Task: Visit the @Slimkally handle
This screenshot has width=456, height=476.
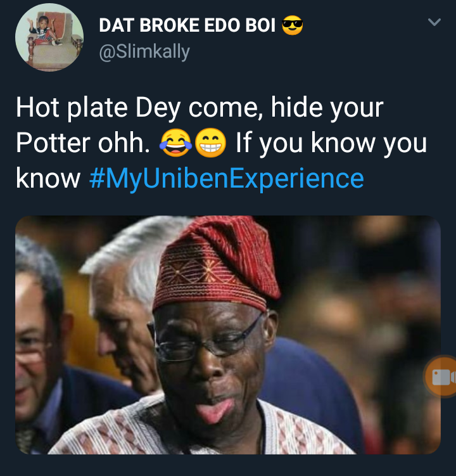Action: coord(145,51)
